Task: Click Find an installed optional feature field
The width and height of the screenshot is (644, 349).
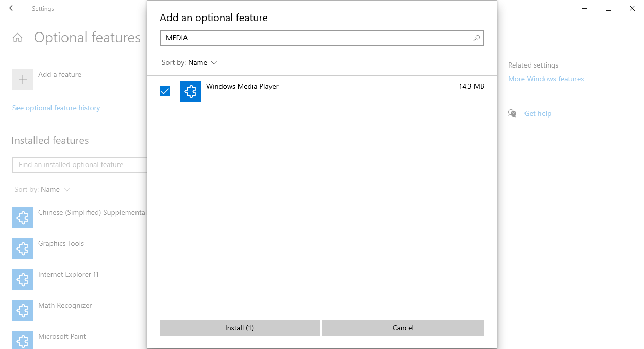Action: [x=80, y=165]
